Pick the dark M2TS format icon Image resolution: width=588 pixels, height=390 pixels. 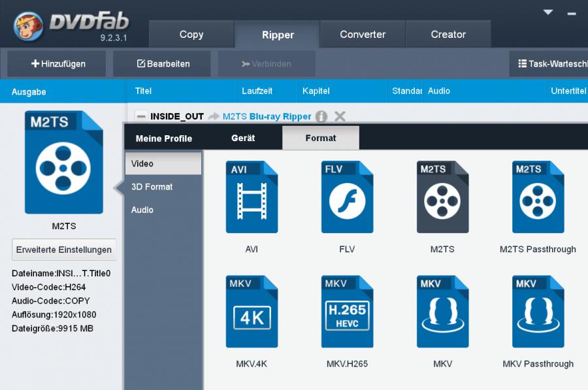pyautogui.click(x=442, y=197)
